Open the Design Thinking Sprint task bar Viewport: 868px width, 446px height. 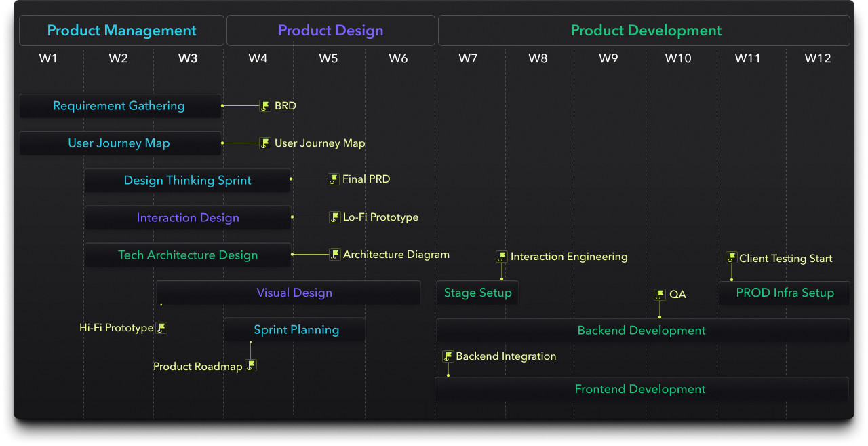[x=187, y=181]
